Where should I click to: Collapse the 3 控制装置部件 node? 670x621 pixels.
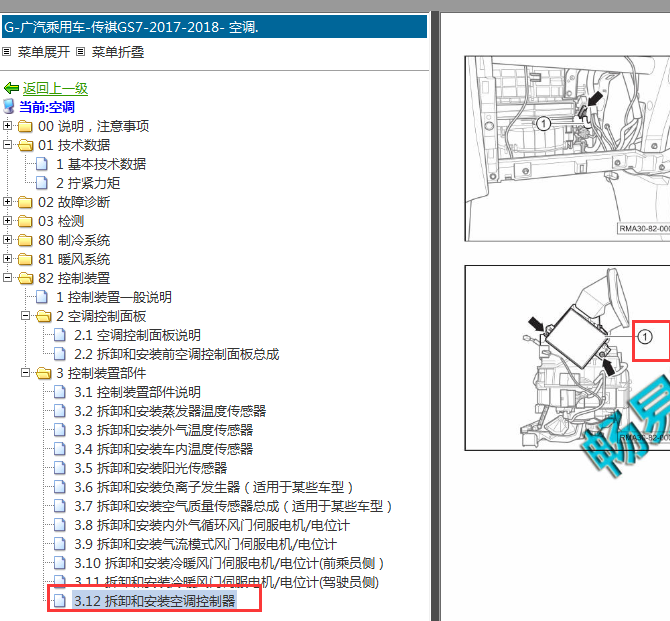point(26,373)
